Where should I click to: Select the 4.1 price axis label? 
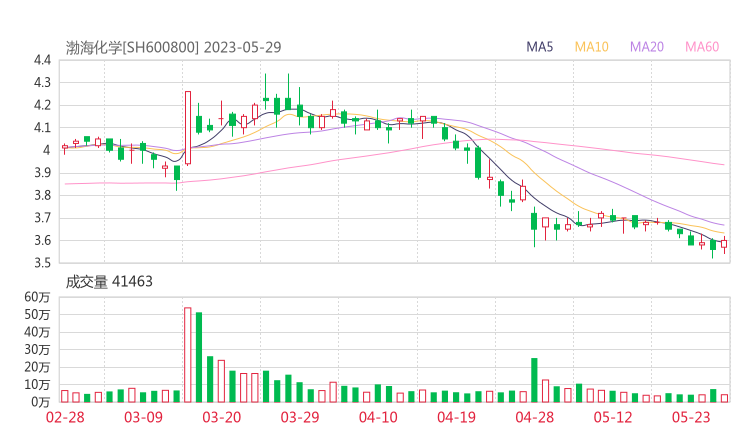click(42, 127)
